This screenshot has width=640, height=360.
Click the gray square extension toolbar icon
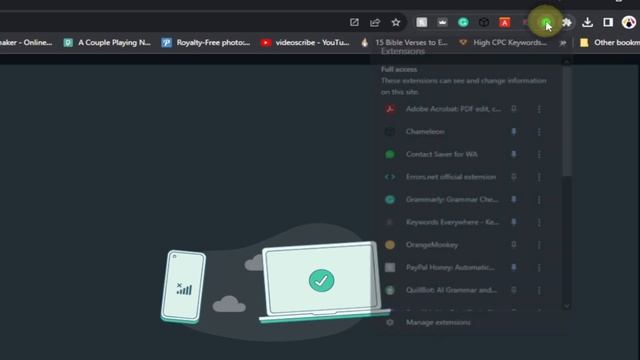422,22
